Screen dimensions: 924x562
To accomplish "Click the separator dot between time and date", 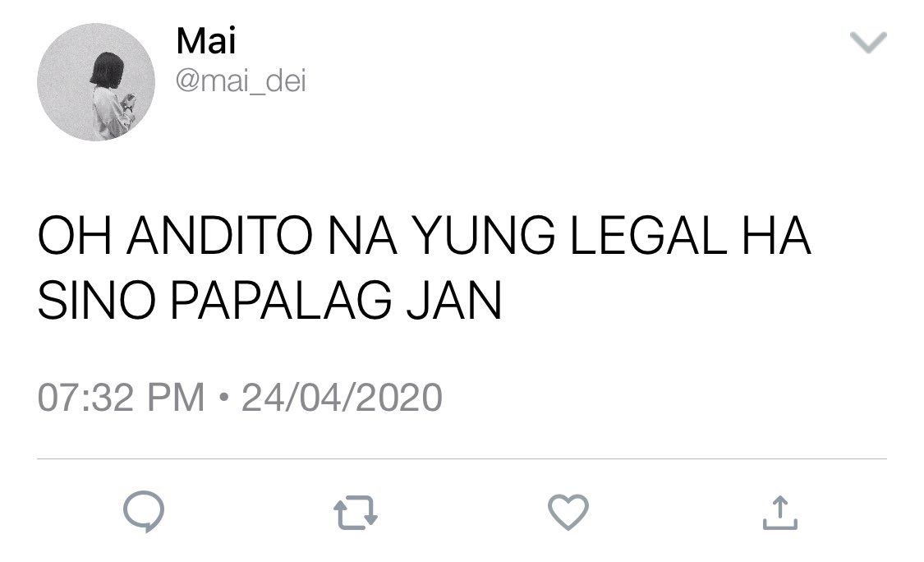I will coord(223,397).
